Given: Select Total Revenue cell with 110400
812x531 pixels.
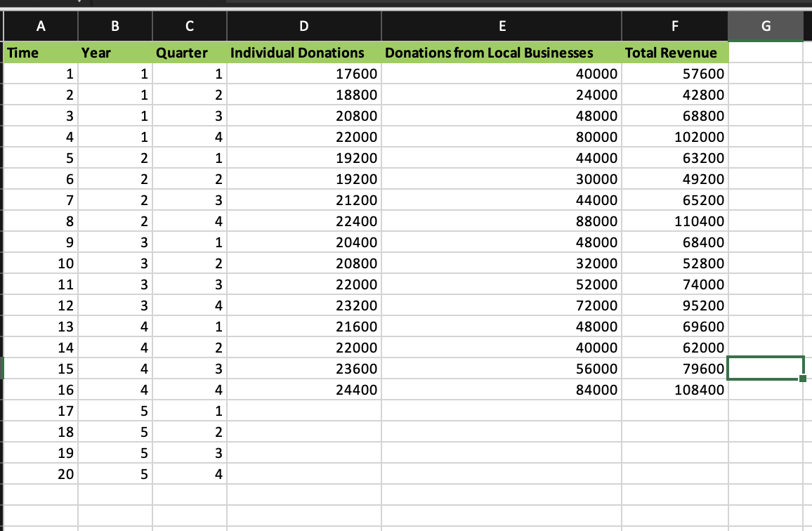Looking at the screenshot, I should pos(675,221).
